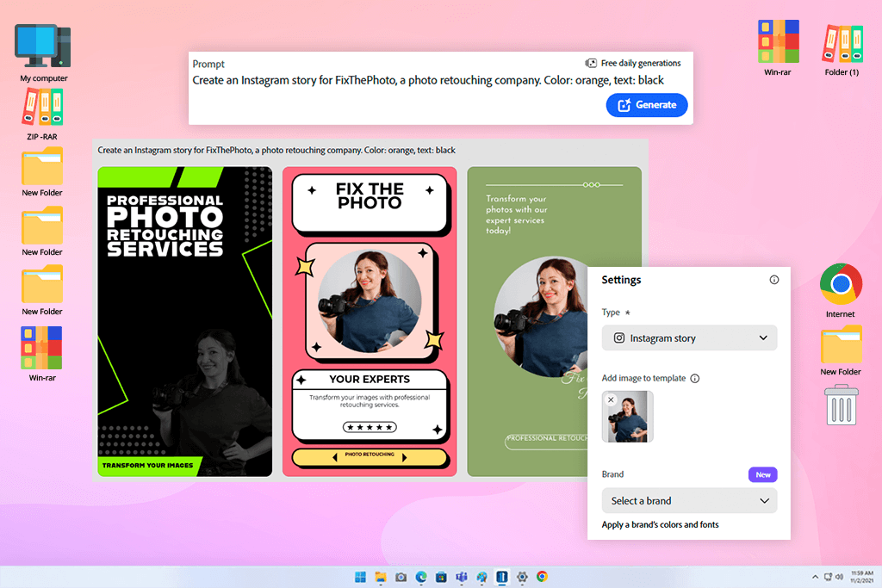882x588 pixels.
Task: Open Camera app in taskbar
Action: click(401, 577)
